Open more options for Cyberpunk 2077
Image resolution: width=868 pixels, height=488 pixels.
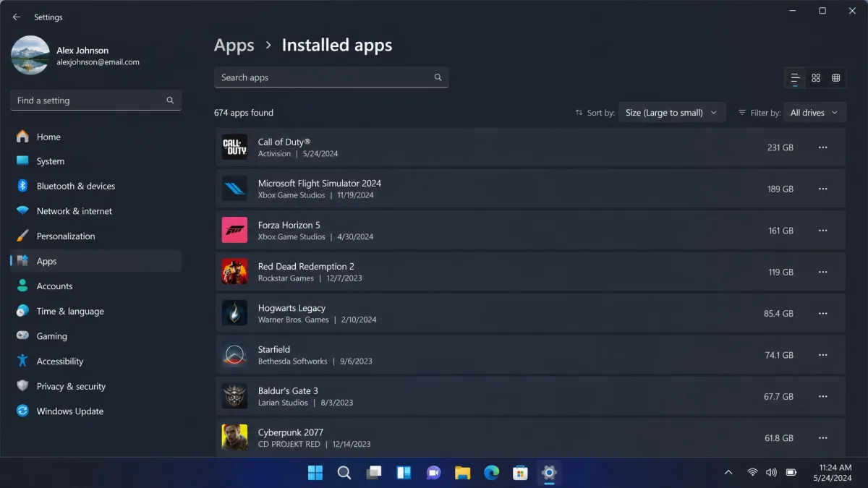point(822,438)
